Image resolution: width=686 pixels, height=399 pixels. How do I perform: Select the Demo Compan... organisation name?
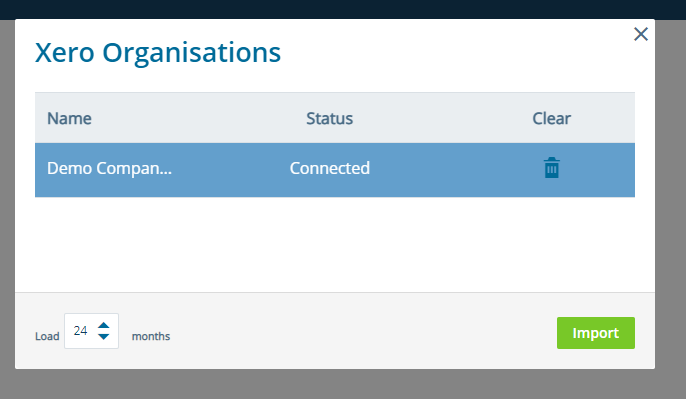(x=109, y=168)
